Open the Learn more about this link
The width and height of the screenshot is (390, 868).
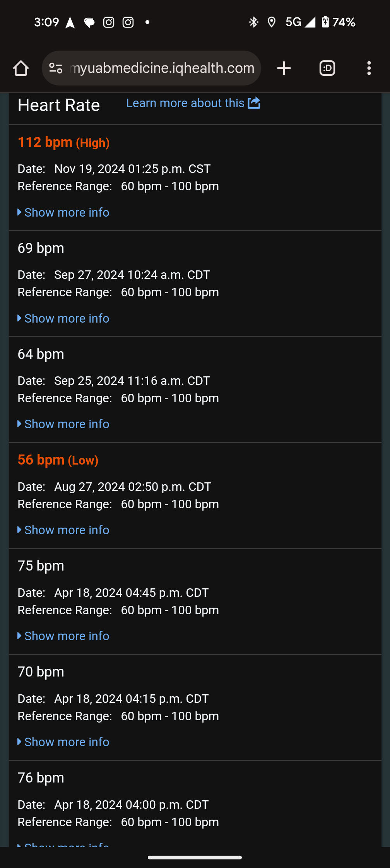click(185, 103)
